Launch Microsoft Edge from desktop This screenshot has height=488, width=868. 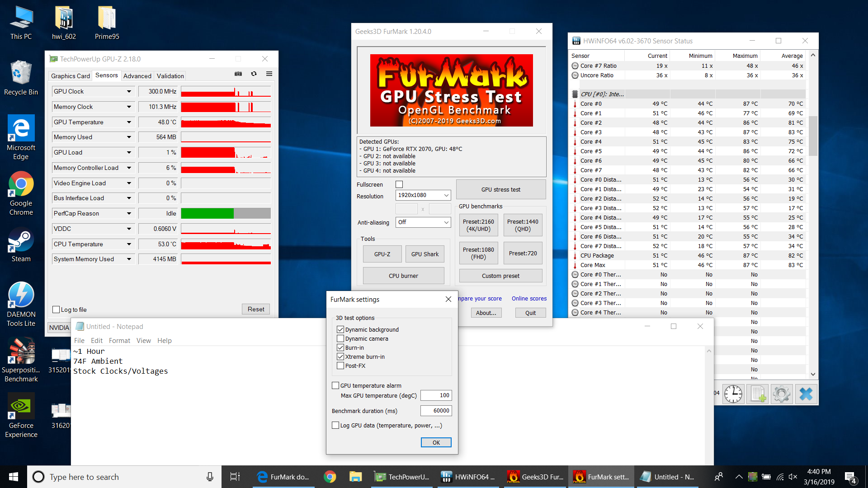(21, 137)
